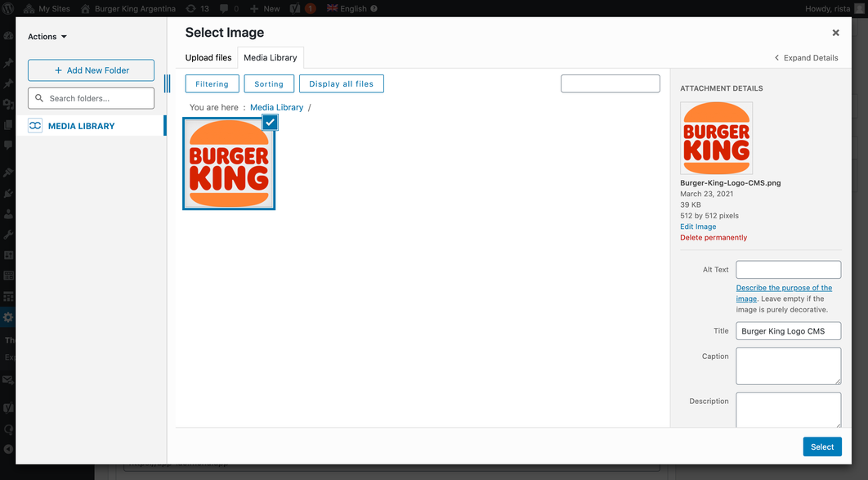Screen dimensions: 868x480
Task: Open the Filtering options
Action: pyautogui.click(x=212, y=83)
